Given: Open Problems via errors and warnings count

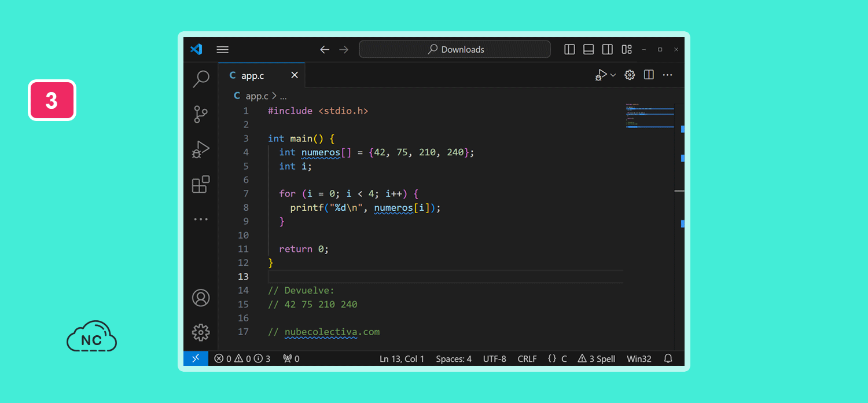Looking at the screenshot, I should 242,359.
